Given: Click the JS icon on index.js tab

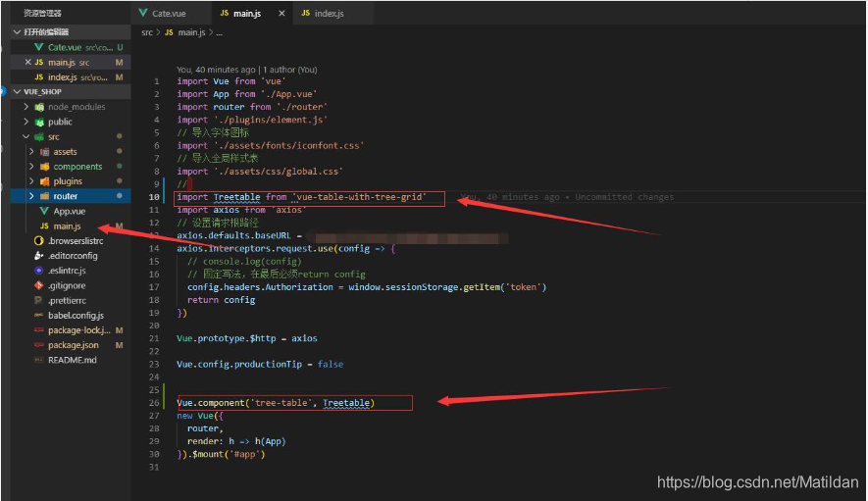Looking at the screenshot, I should [306, 13].
